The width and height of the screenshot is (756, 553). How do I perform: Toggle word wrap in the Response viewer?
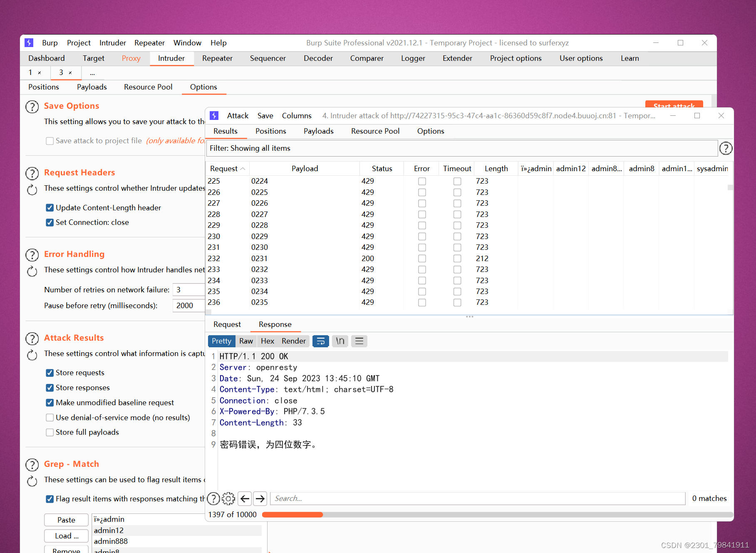click(x=320, y=341)
